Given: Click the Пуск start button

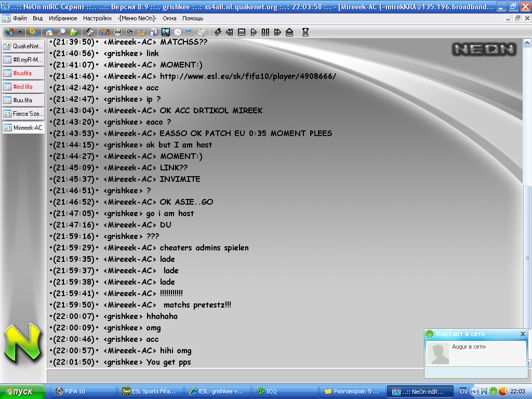Looking at the screenshot, I should tap(22, 392).
